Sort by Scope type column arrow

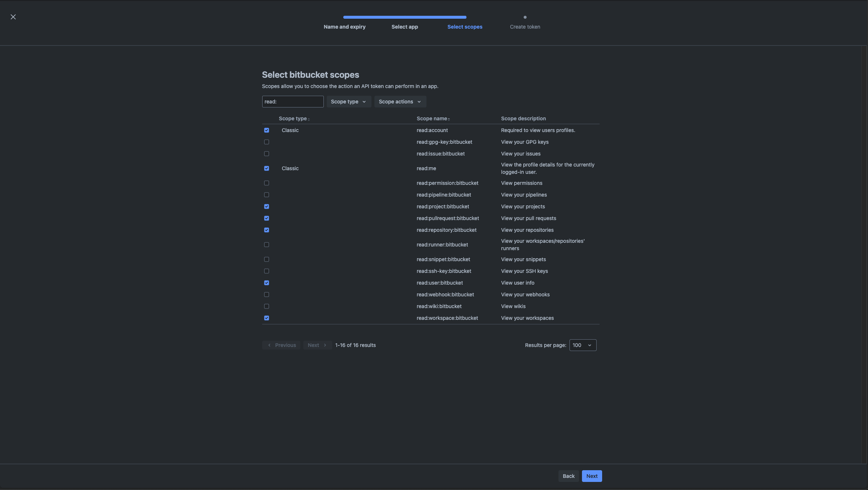pyautogui.click(x=309, y=119)
